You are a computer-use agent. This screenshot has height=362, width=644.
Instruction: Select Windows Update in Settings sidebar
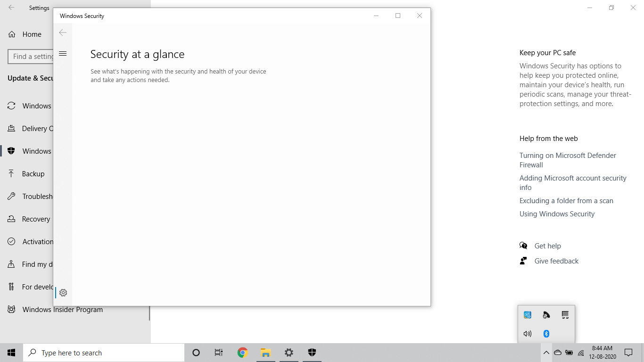coord(26,106)
